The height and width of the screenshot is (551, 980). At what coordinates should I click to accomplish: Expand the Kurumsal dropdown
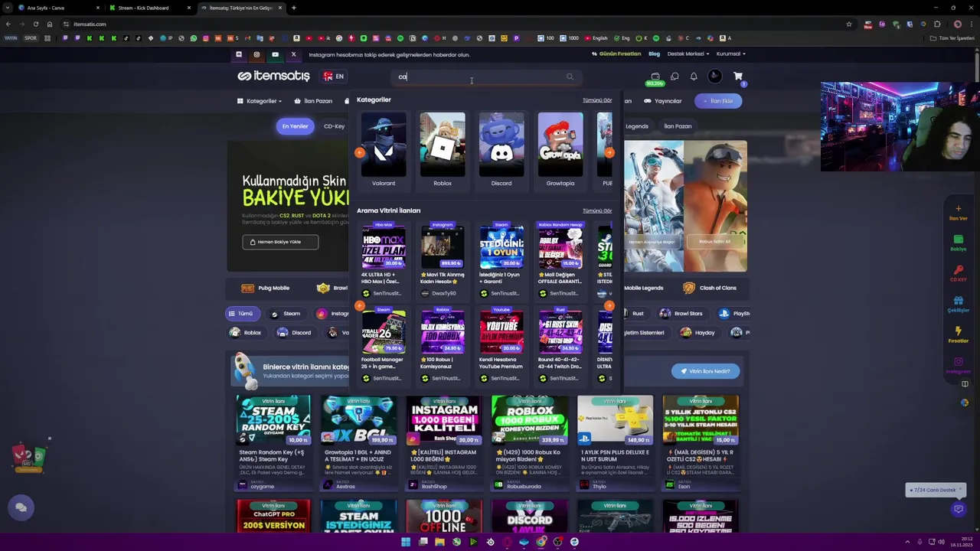[x=730, y=54]
